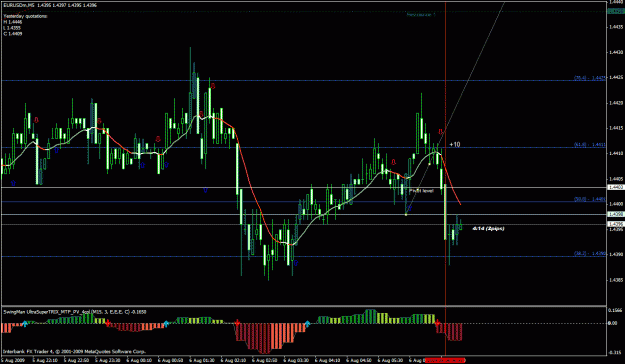The height and width of the screenshot is (364, 625).
Task: Click the red highlighted time marker on time axis
Action: pyautogui.click(x=445, y=360)
